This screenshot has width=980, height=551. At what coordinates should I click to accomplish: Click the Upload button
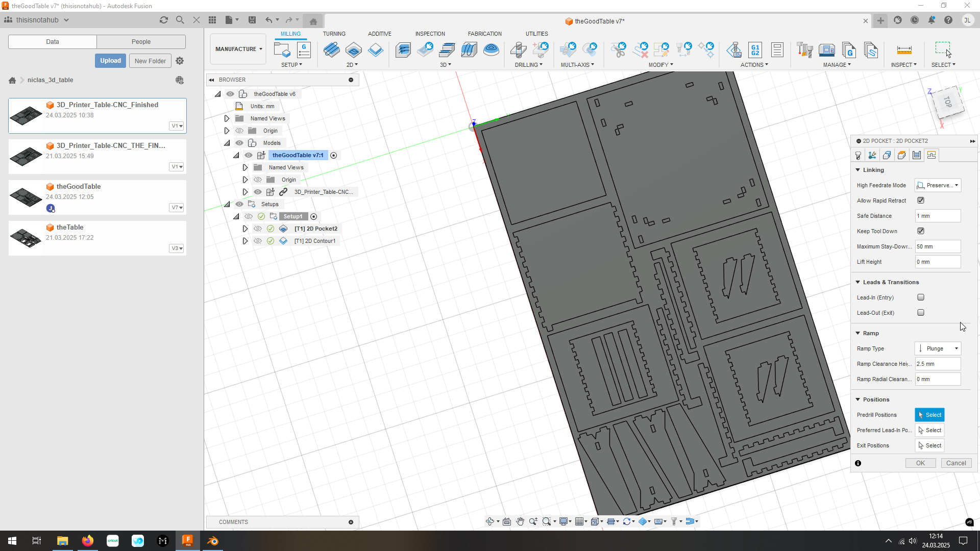(110, 61)
